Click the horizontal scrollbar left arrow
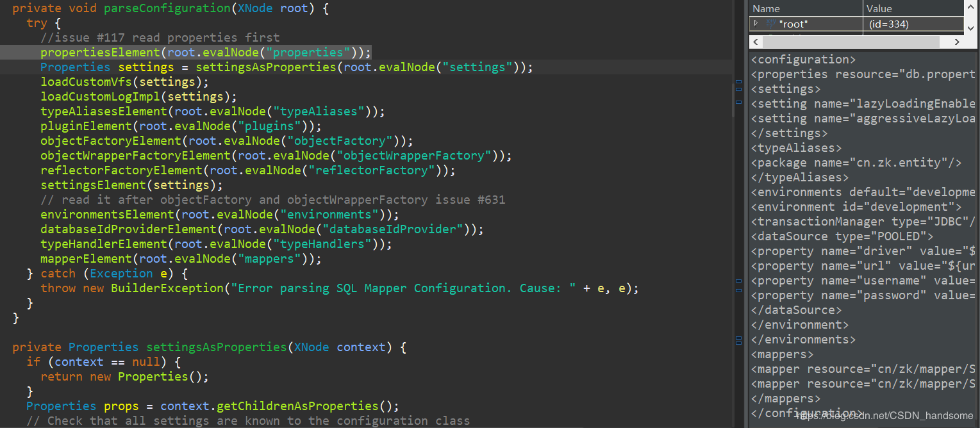 click(756, 42)
